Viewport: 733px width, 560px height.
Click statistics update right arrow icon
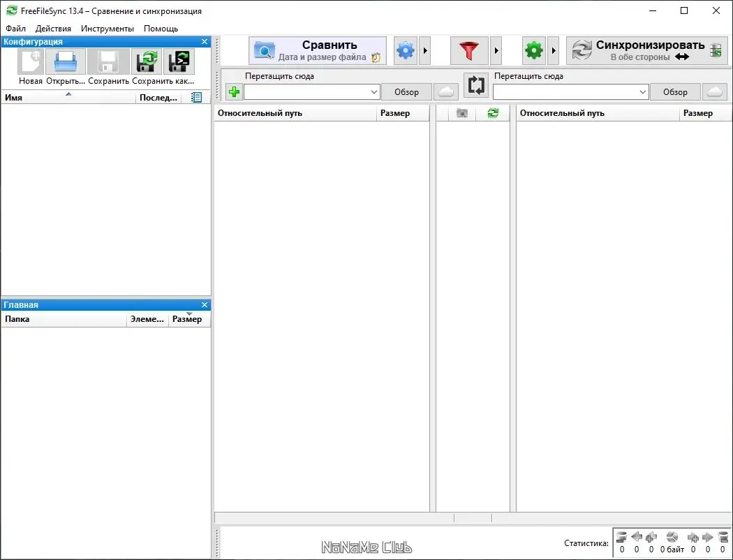click(708, 537)
